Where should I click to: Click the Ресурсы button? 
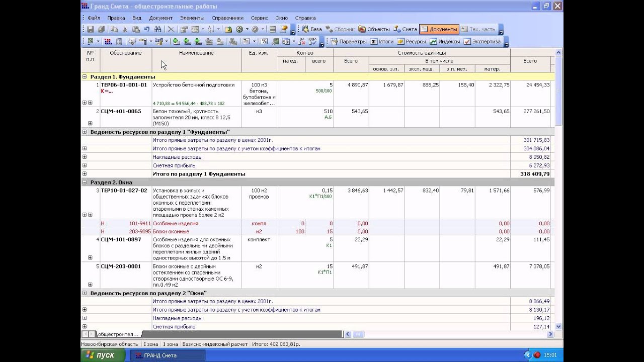tap(412, 42)
